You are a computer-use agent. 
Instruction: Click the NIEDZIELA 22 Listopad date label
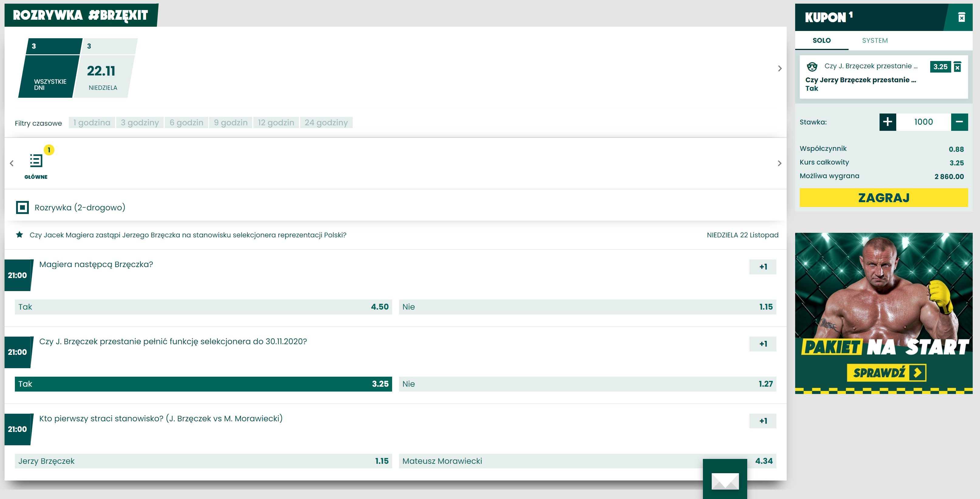click(742, 235)
